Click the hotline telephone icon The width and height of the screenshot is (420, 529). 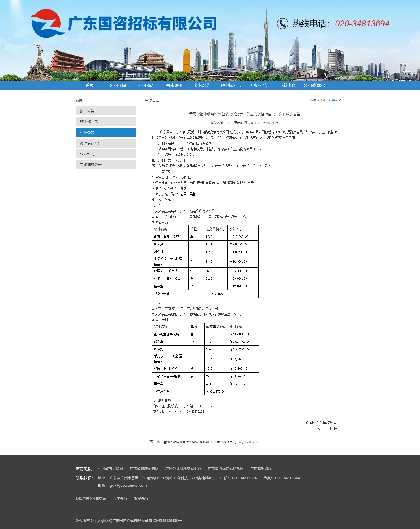(282, 24)
